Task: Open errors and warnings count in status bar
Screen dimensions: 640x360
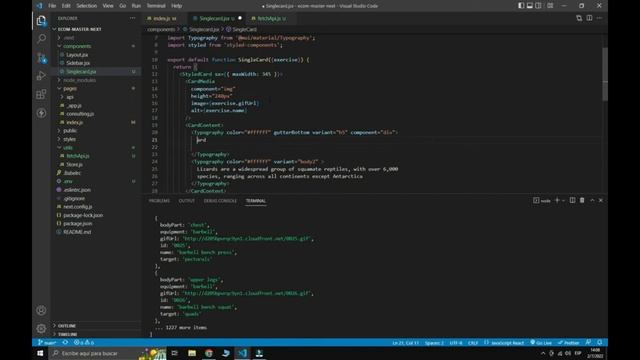Action: [x=84, y=342]
